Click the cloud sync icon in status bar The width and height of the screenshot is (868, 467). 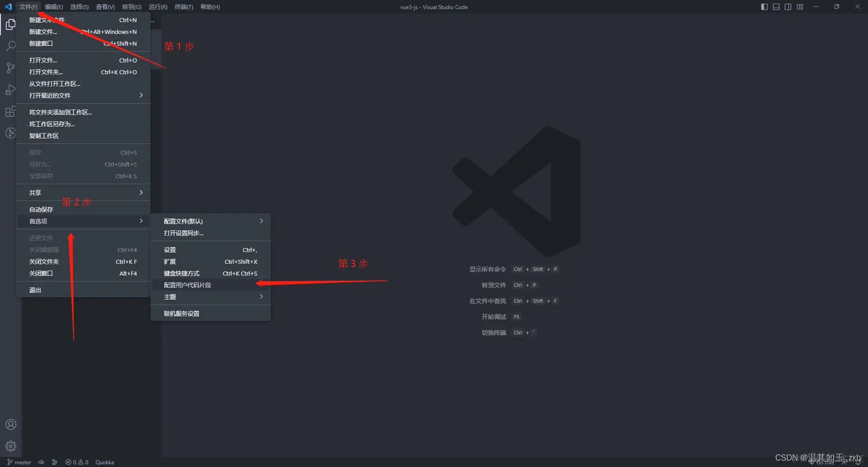click(41, 462)
